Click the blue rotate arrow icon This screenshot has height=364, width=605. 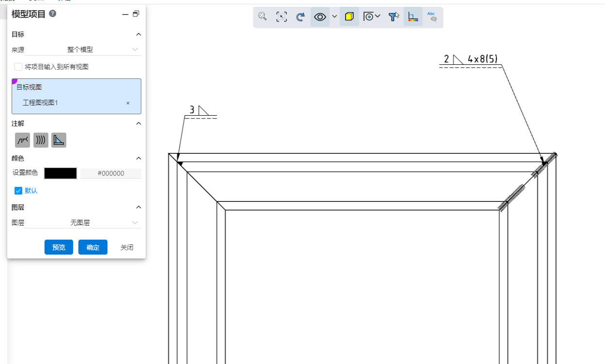click(x=300, y=16)
